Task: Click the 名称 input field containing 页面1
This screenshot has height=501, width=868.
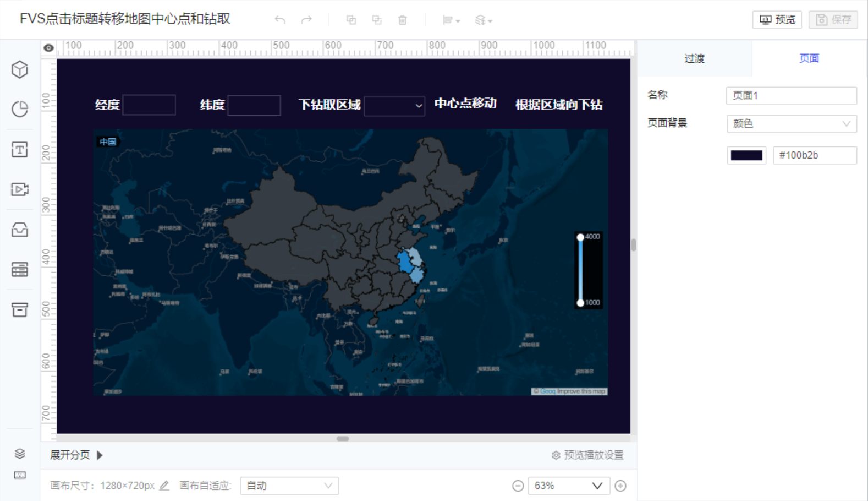Action: coord(792,96)
